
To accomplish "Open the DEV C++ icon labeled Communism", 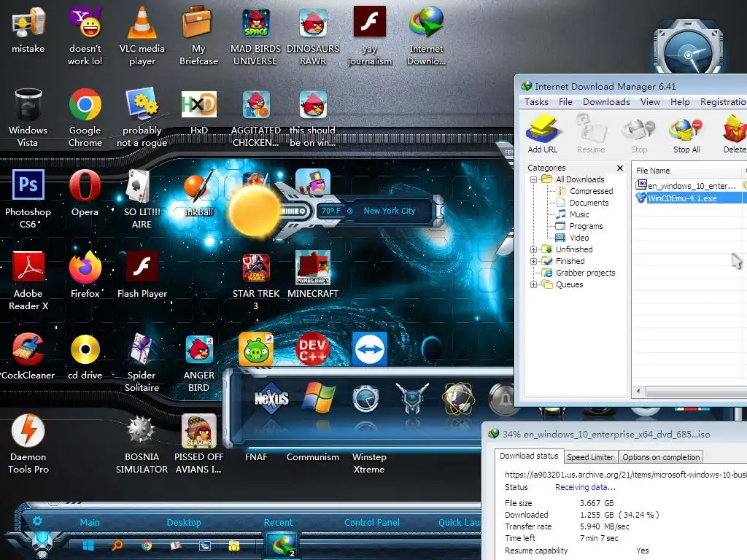I will tap(312, 349).
